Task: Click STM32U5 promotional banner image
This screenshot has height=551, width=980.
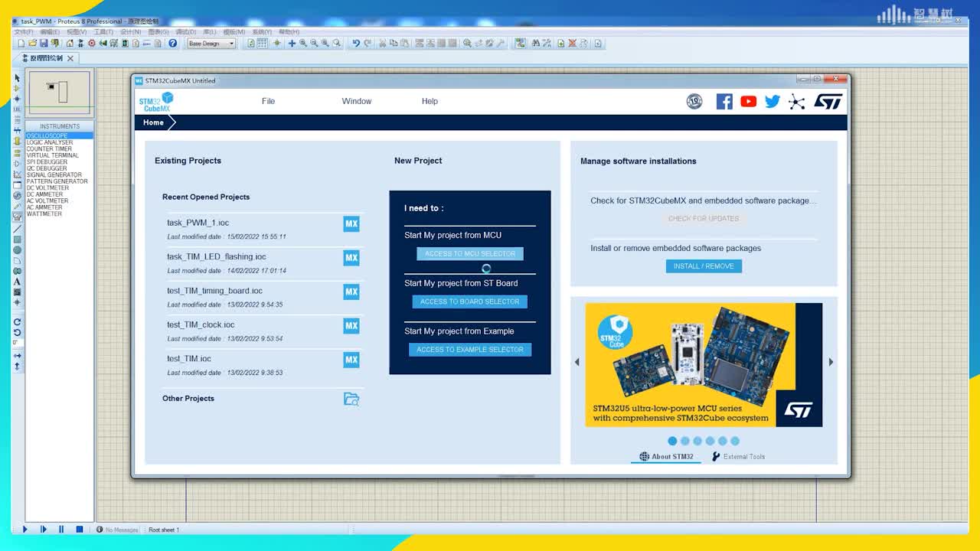Action: point(704,364)
